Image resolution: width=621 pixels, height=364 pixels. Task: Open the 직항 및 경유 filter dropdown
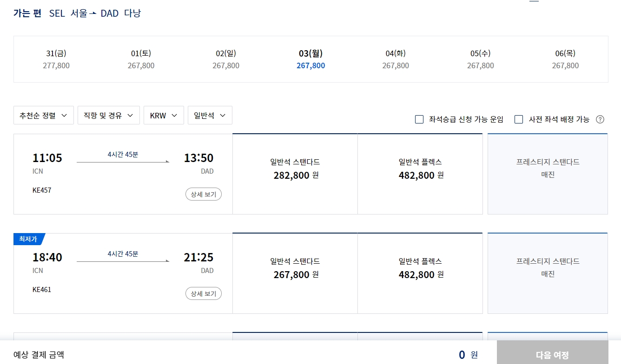pos(108,115)
